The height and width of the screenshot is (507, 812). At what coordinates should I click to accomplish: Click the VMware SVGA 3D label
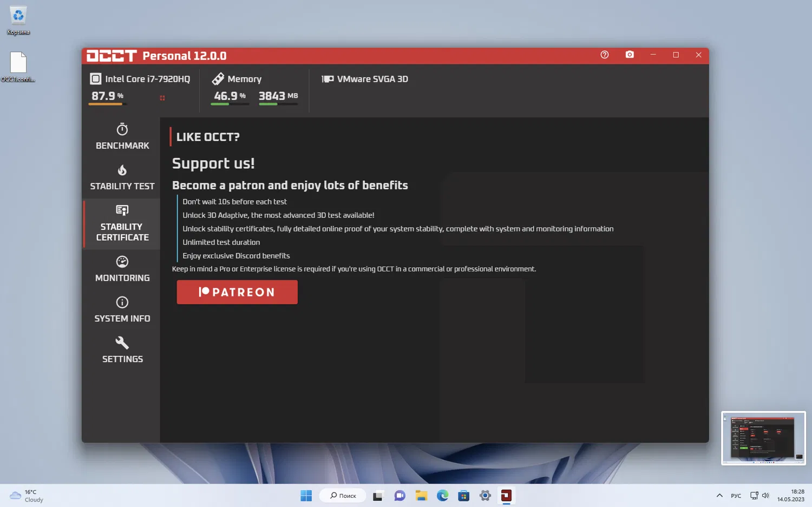[x=372, y=79]
